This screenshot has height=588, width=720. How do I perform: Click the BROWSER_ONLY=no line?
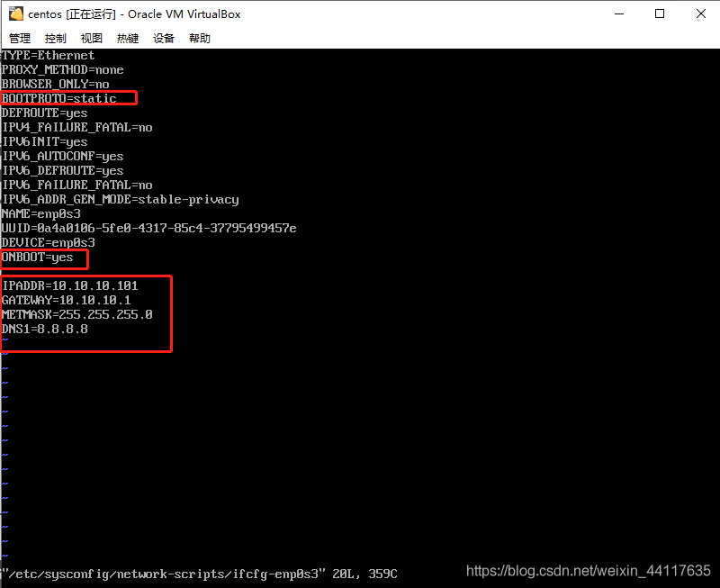coord(56,84)
